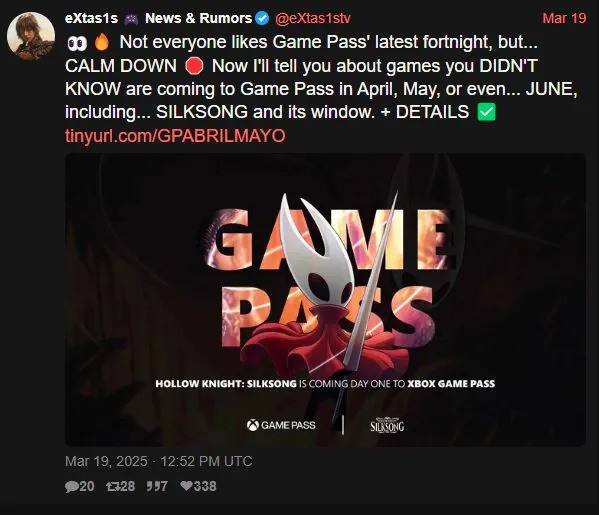Click the green checkmark emoji

pyautogui.click(x=486, y=112)
